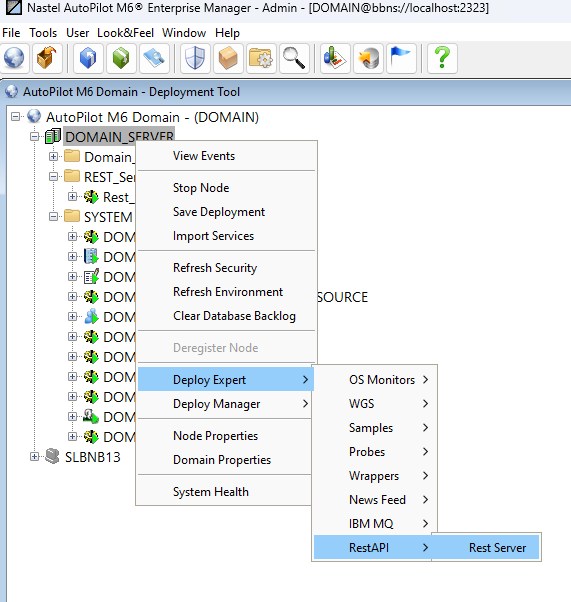This screenshot has width=571, height=602.
Task: Select the SLBNB13 tree label
Action: coord(93,457)
